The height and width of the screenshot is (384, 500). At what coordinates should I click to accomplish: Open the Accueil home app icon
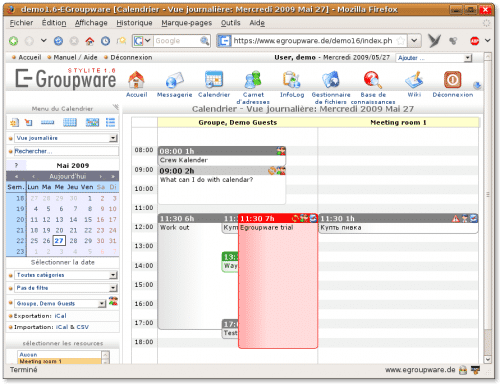point(136,80)
